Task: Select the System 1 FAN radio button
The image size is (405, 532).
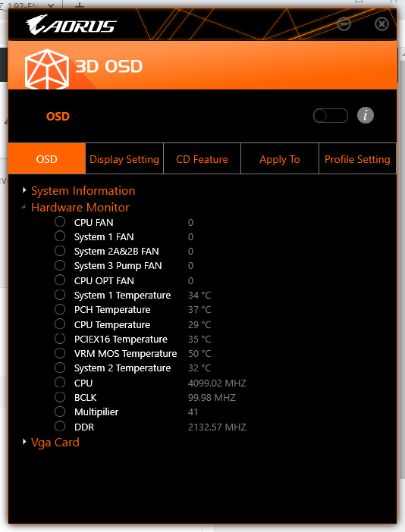Action: (x=60, y=236)
